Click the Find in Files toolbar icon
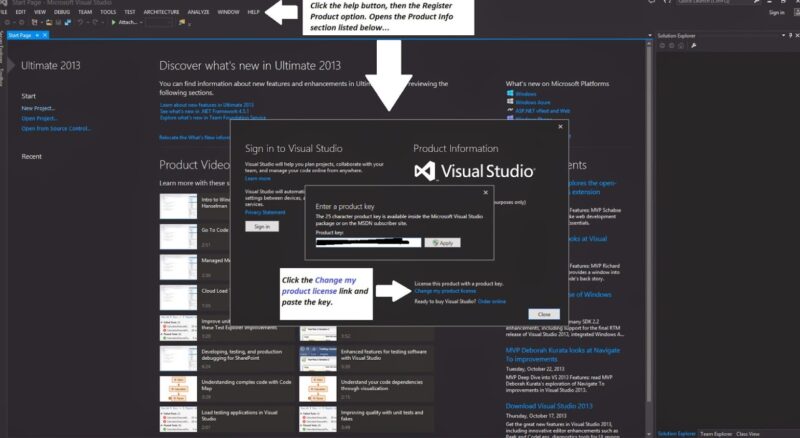The height and width of the screenshot is (438, 800). 182,22
